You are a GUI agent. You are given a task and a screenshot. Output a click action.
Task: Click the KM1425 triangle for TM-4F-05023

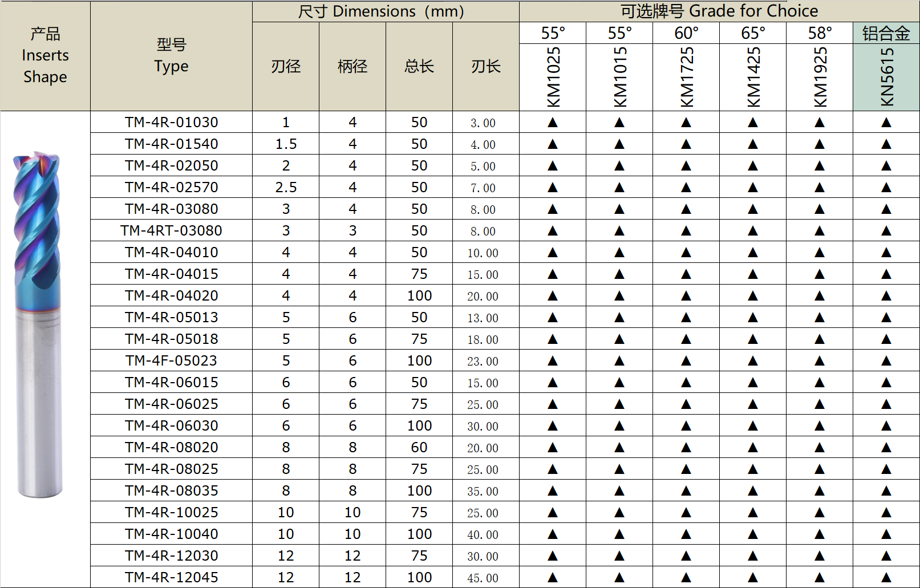coord(753,360)
